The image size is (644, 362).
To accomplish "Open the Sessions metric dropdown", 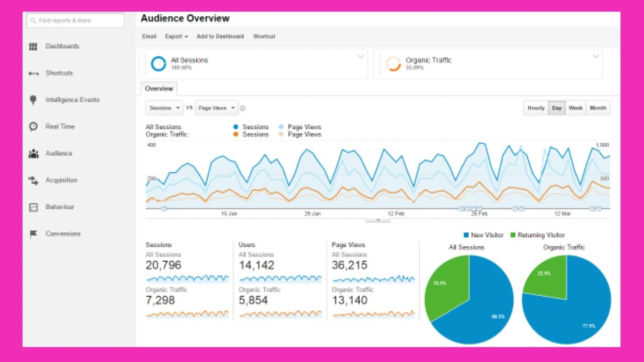I will [165, 108].
